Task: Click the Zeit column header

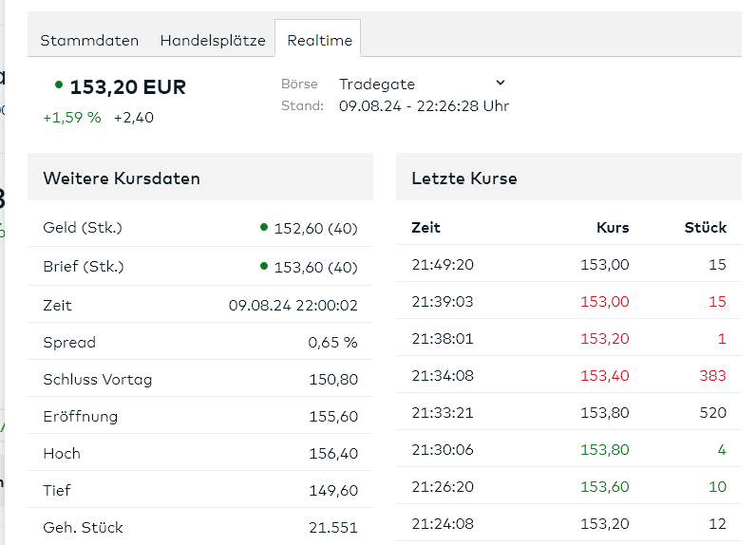Action: [x=425, y=228]
